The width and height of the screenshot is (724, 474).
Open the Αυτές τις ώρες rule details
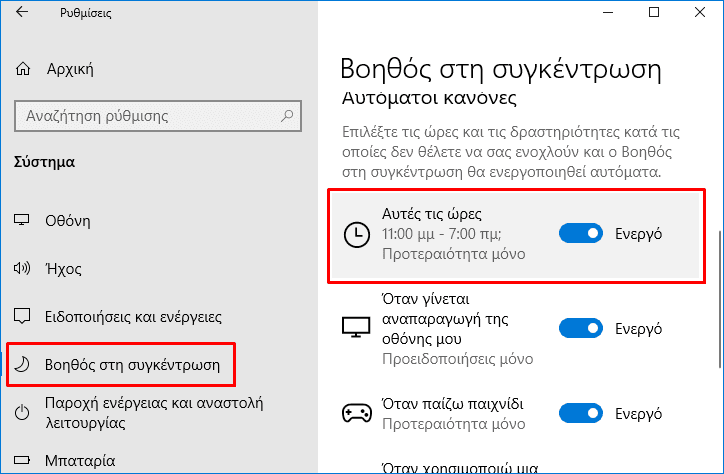pyautogui.click(x=450, y=234)
